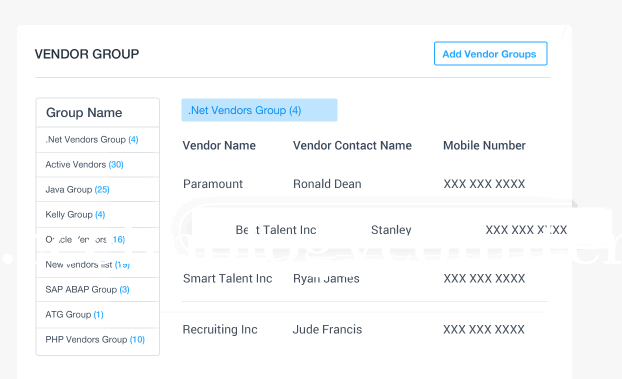The height and width of the screenshot is (379, 622).
Task: Select the Kelly Group entry
Action: click(x=98, y=215)
